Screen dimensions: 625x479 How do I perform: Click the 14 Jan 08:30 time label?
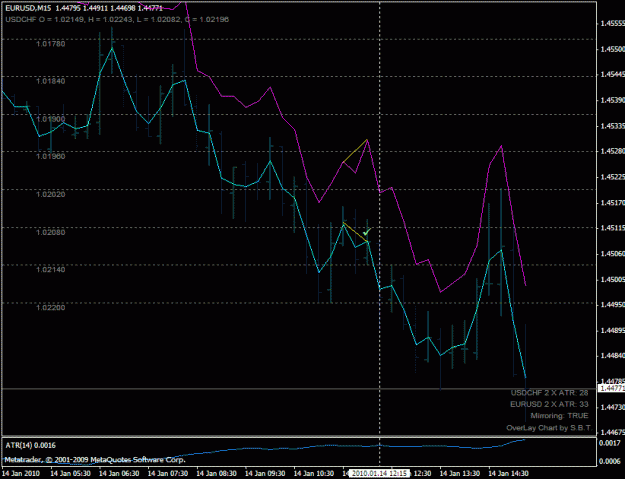pos(216,473)
